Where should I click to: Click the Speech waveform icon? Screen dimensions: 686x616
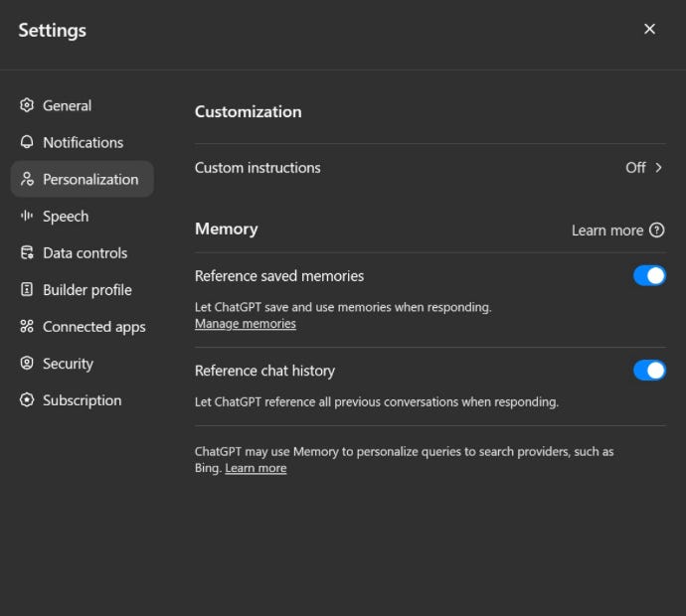point(27,216)
